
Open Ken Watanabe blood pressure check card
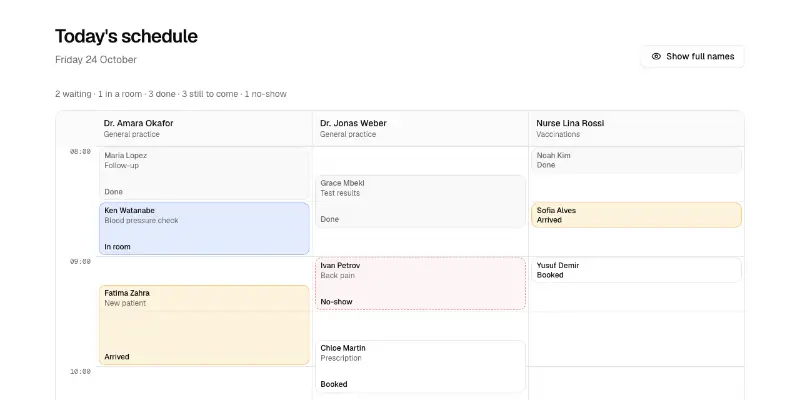pyautogui.click(x=204, y=228)
